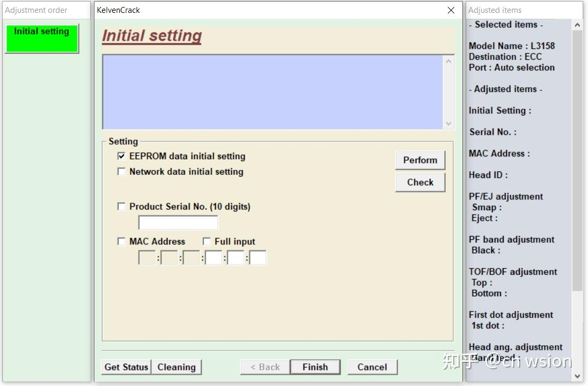Cancel the adjustment wizard
The height and width of the screenshot is (386, 588).
pos(372,367)
